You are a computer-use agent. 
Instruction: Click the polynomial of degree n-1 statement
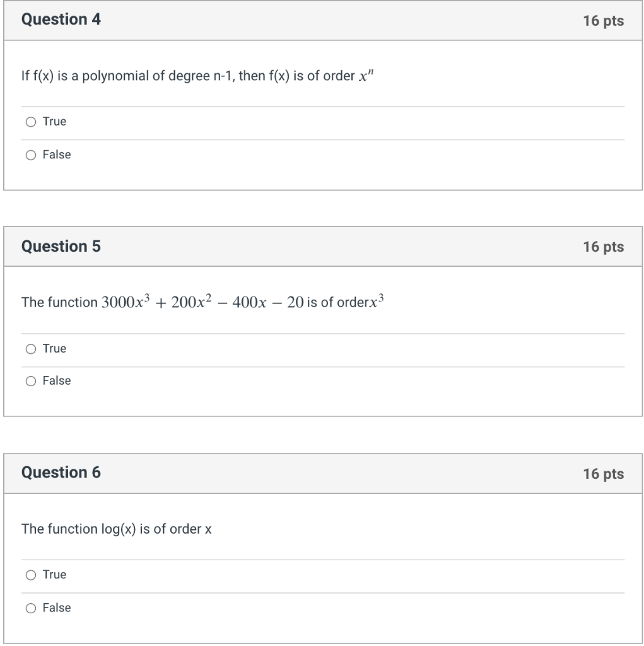197,76
